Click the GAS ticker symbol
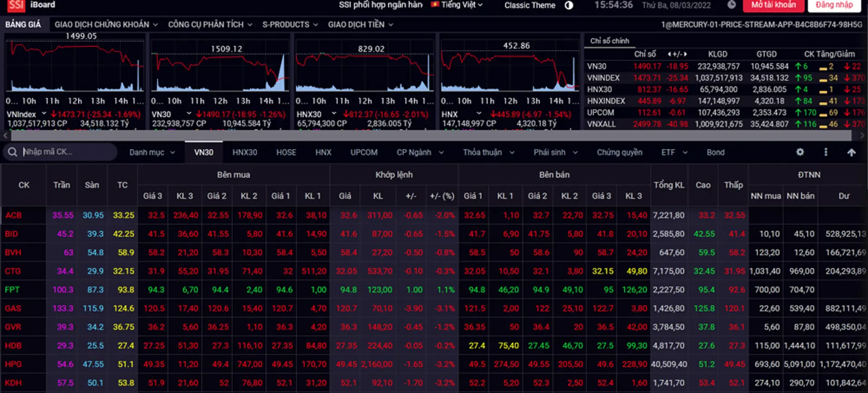The image size is (868, 393). pyautogui.click(x=13, y=309)
